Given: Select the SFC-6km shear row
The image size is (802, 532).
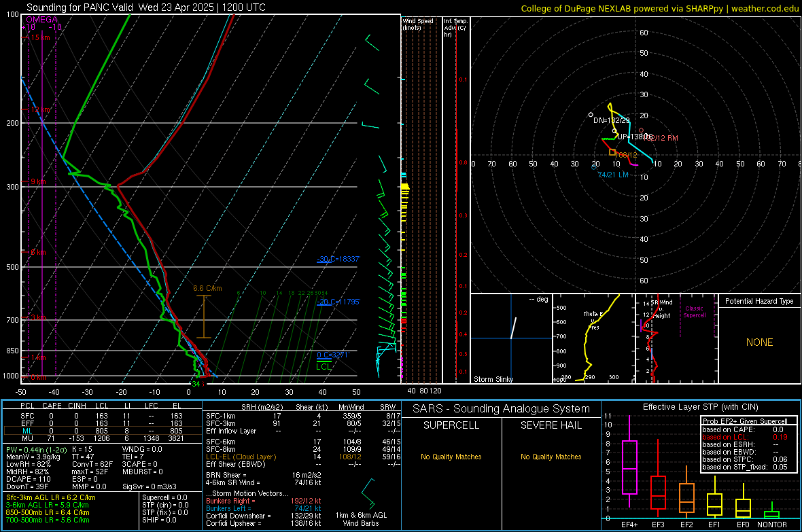Looking at the screenshot, I should pyautogui.click(x=303, y=442).
